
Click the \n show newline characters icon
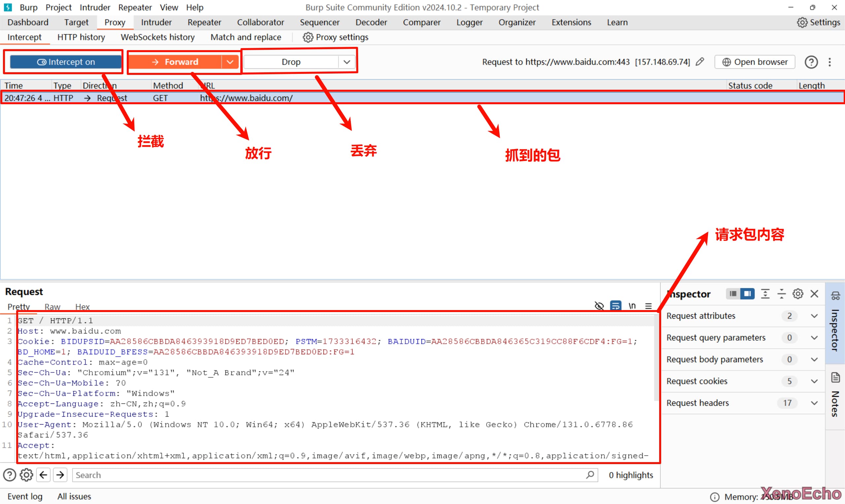632,306
